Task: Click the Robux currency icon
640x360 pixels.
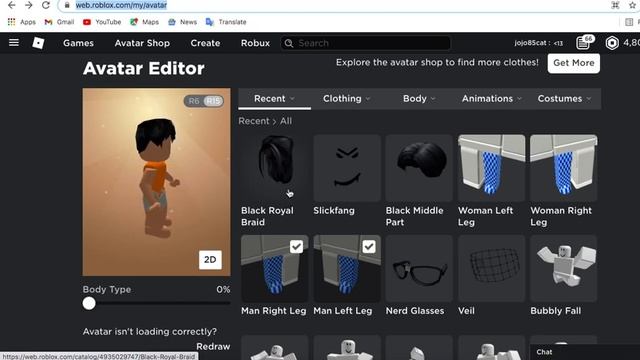Action: pyautogui.click(x=612, y=43)
